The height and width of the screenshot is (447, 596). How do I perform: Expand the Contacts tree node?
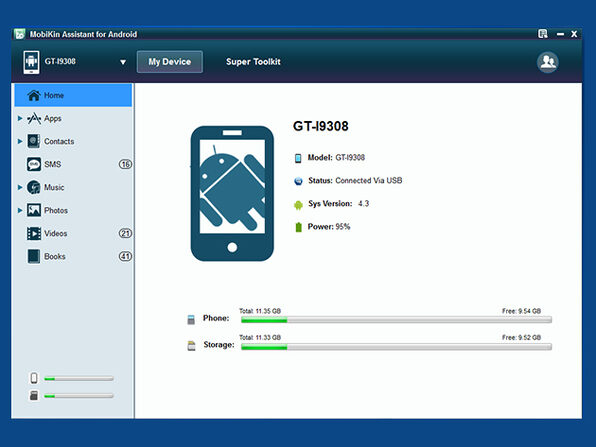point(20,141)
